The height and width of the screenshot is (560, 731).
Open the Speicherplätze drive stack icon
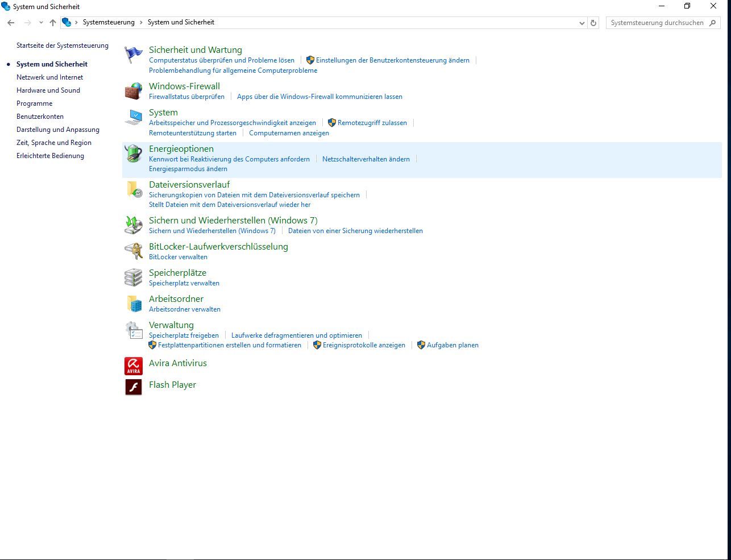(134, 277)
